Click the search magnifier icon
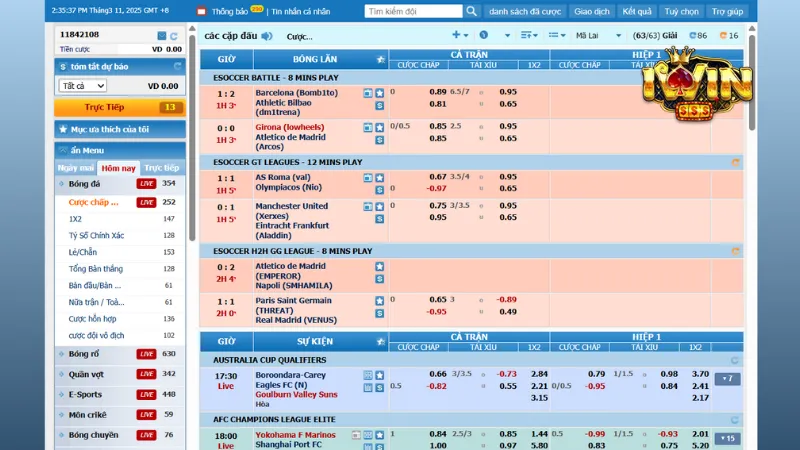Screen dimensions: 800x450 [471, 11]
